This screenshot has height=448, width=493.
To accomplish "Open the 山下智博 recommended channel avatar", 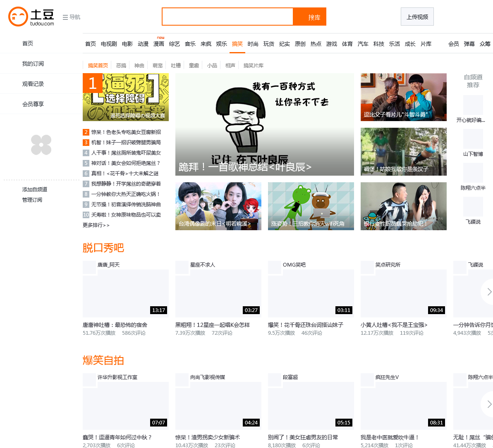I will click(473, 138).
